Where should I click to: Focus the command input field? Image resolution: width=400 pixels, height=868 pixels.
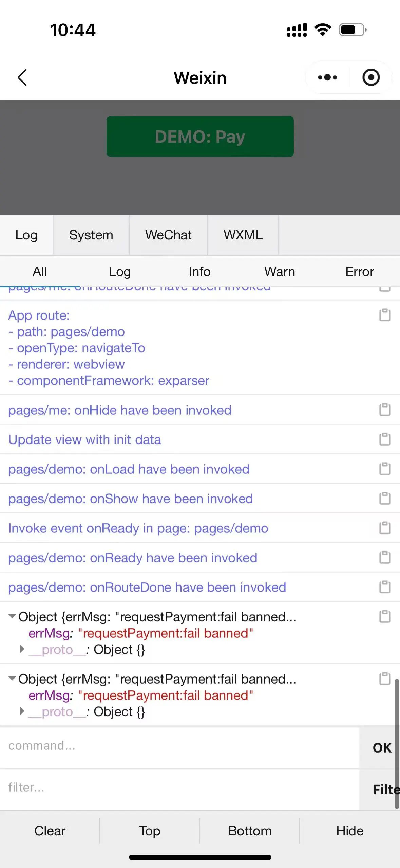tap(180, 746)
